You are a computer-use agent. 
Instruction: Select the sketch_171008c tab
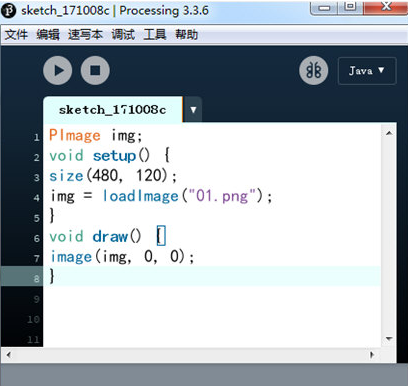point(113,110)
